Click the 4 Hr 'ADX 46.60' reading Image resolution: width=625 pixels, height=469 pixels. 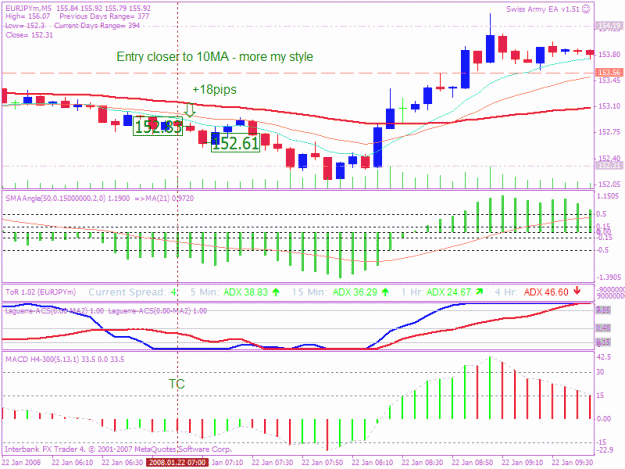pos(546,292)
